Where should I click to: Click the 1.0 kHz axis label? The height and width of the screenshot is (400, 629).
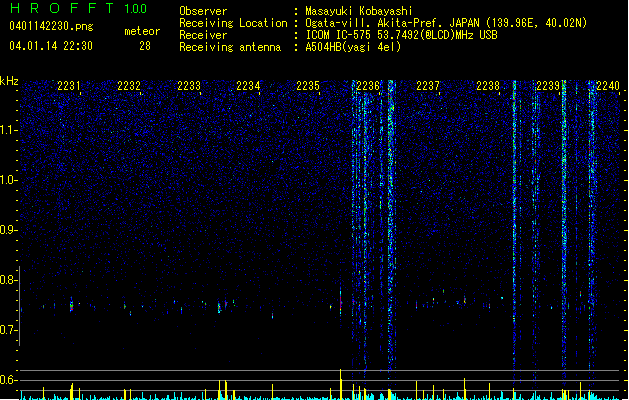(x=8, y=180)
